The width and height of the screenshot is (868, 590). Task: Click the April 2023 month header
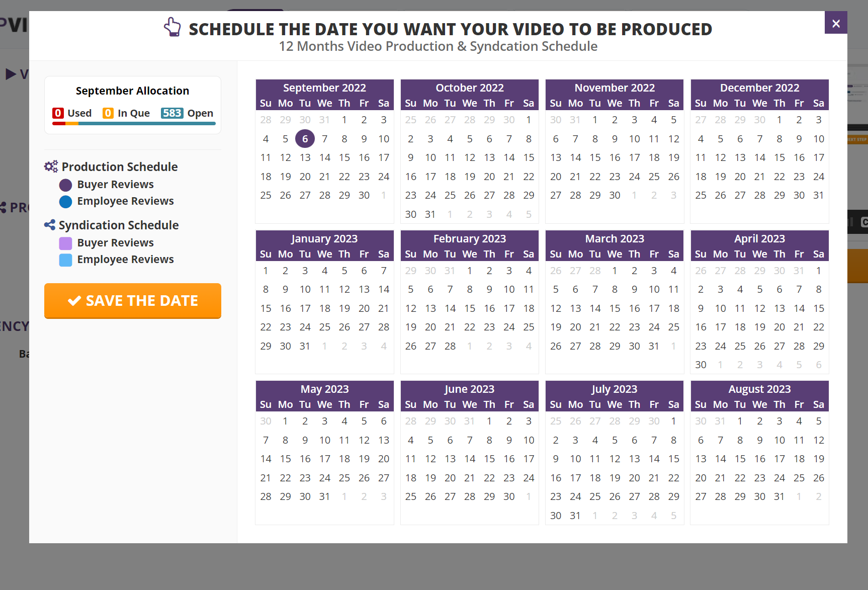(759, 238)
